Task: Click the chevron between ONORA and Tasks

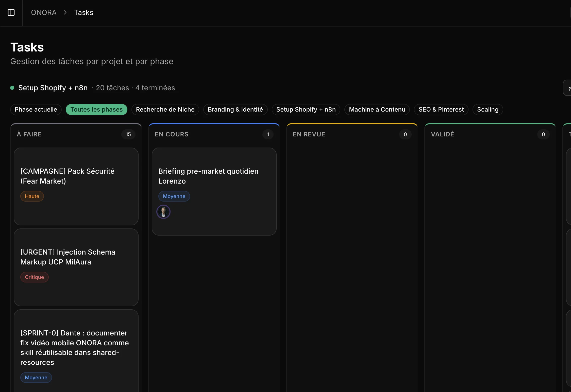Action: coord(65,12)
